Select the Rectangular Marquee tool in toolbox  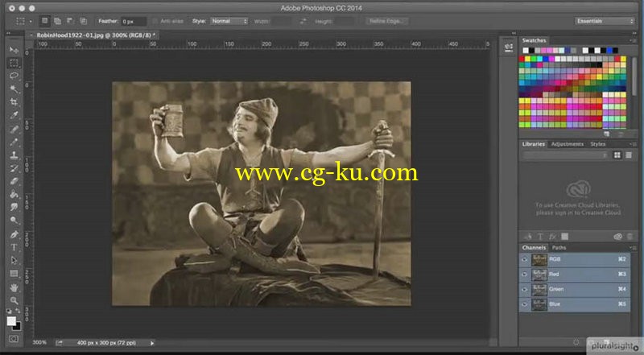pyautogui.click(x=14, y=64)
